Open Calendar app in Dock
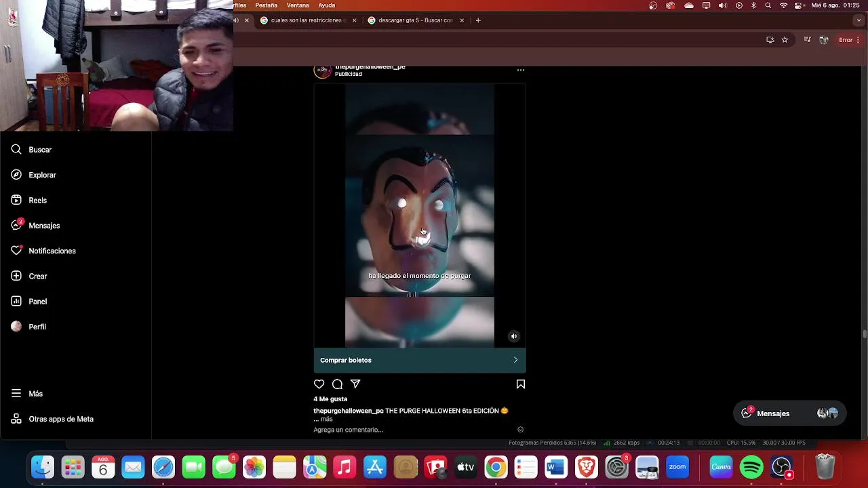Viewport: 868px width, 488px height. pos(103,467)
